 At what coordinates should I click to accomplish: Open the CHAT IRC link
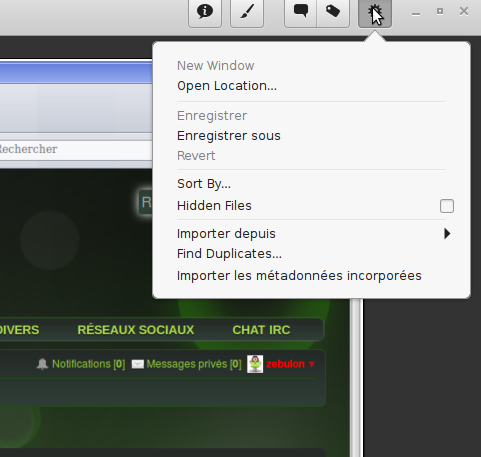[261, 330]
